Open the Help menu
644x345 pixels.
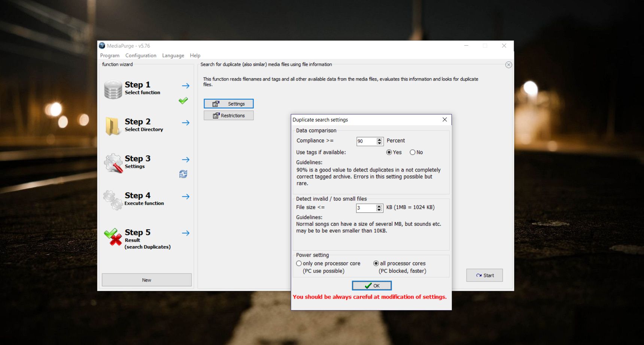195,55
